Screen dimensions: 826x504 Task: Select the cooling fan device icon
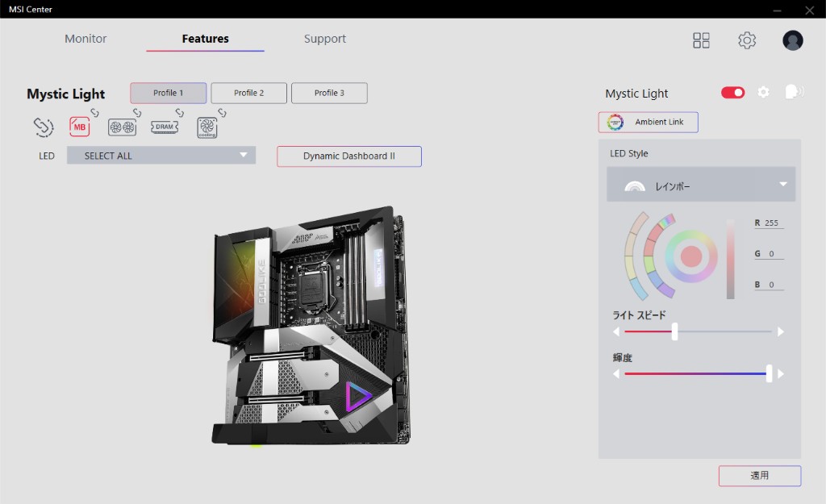(207, 128)
